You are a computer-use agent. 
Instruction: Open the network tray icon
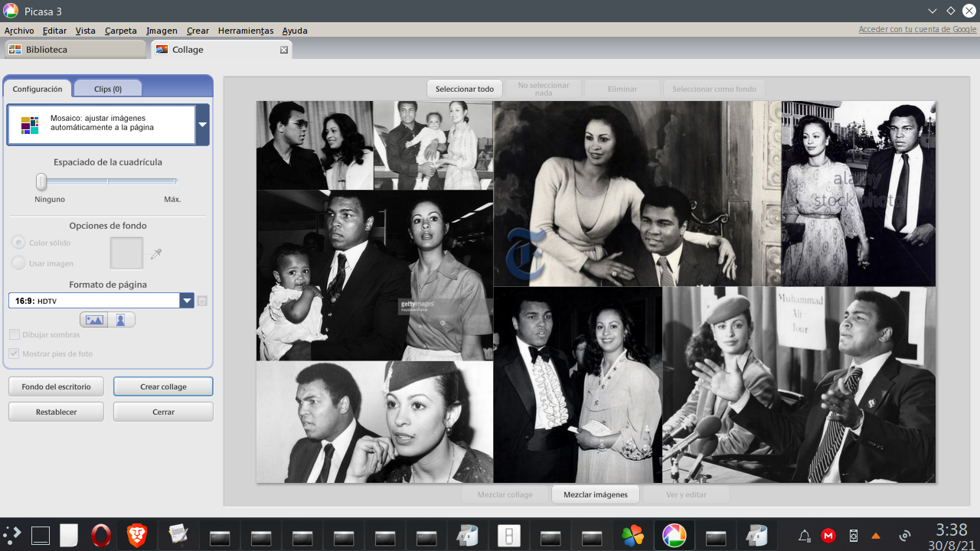pos(905,536)
